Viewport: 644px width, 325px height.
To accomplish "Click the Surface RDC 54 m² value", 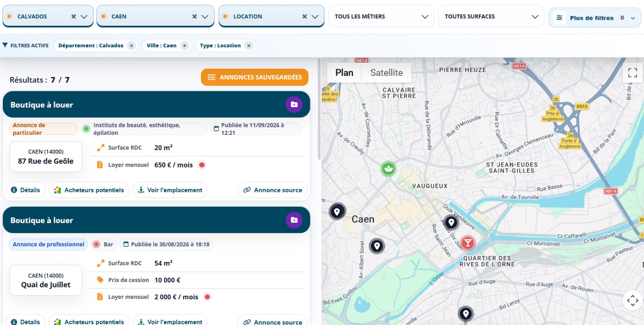I will pos(163,263).
